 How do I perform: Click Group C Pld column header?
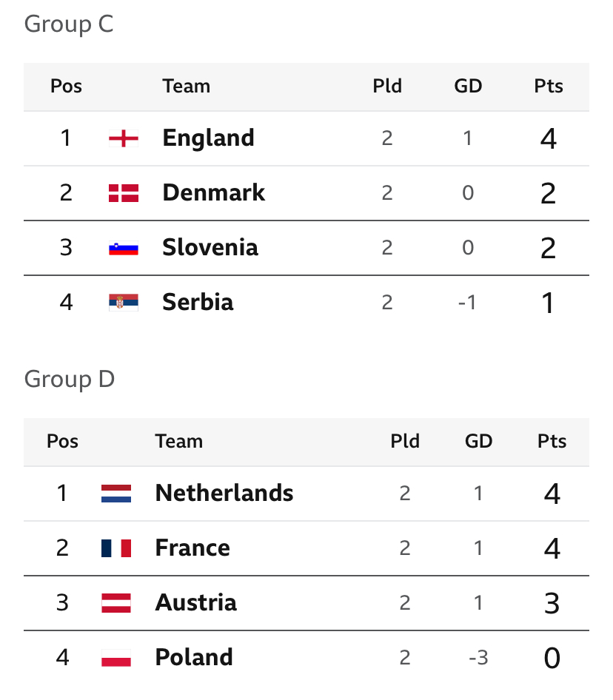pyautogui.click(x=387, y=86)
